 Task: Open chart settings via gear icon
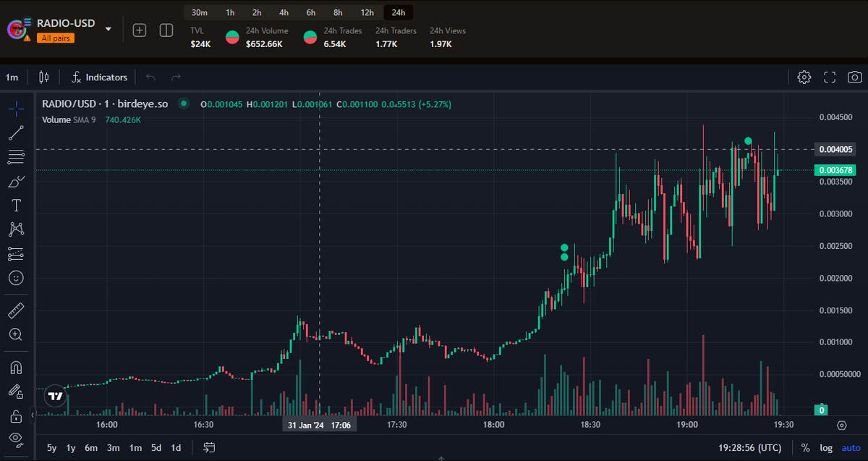(x=804, y=77)
